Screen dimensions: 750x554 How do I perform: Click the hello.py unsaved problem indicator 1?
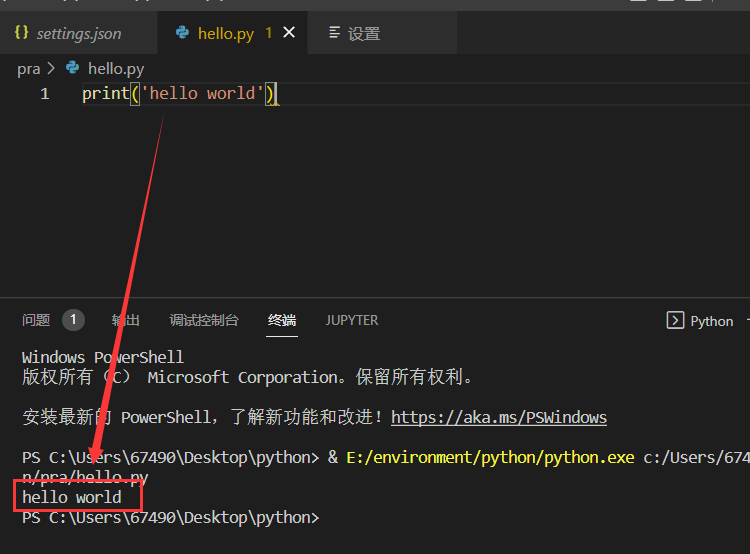point(269,33)
